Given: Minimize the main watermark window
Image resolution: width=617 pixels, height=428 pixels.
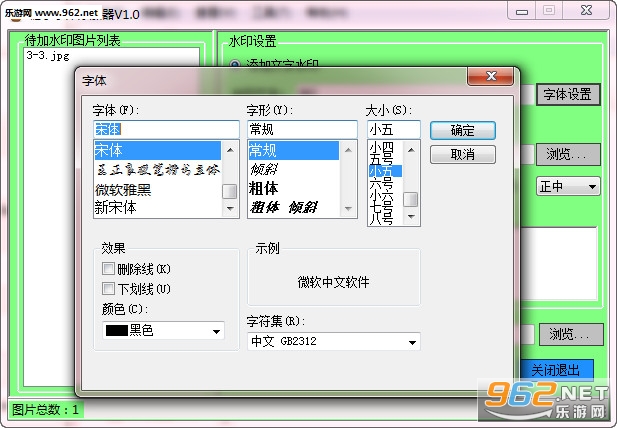Looking at the screenshot, I should [x=522, y=11].
